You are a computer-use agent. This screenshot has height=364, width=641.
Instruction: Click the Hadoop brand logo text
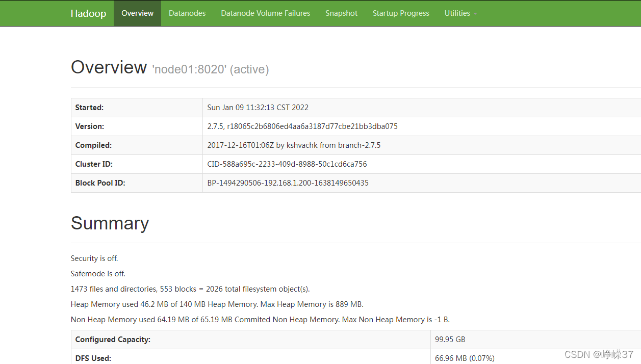pos(88,13)
